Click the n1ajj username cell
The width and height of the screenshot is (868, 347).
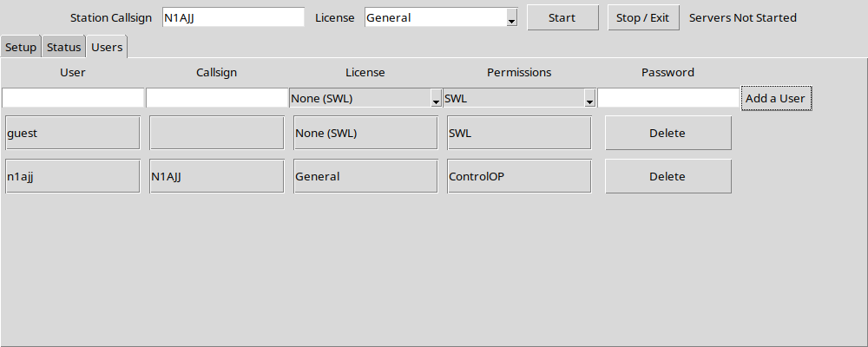click(x=73, y=176)
